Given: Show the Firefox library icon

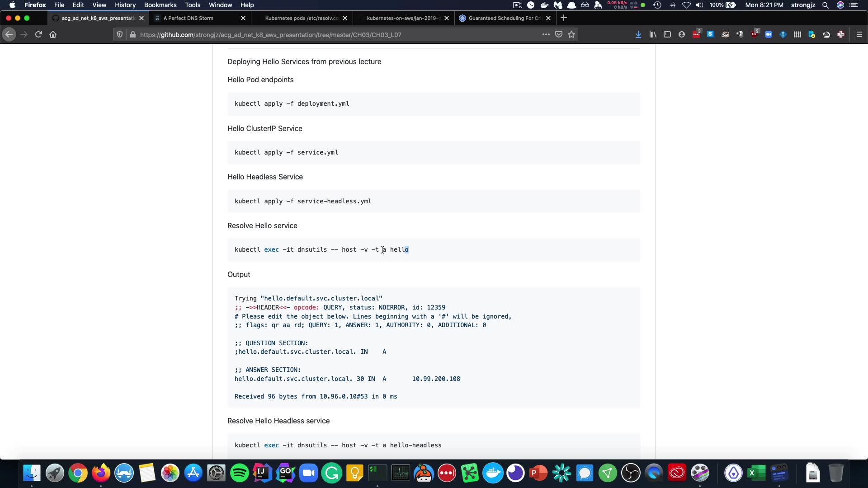Looking at the screenshot, I should 653,35.
